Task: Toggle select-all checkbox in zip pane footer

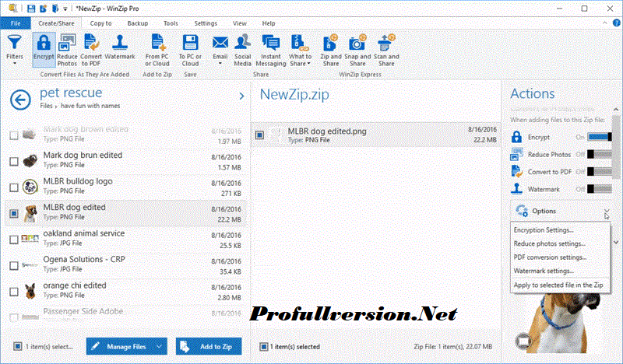Action: pyautogui.click(x=264, y=347)
